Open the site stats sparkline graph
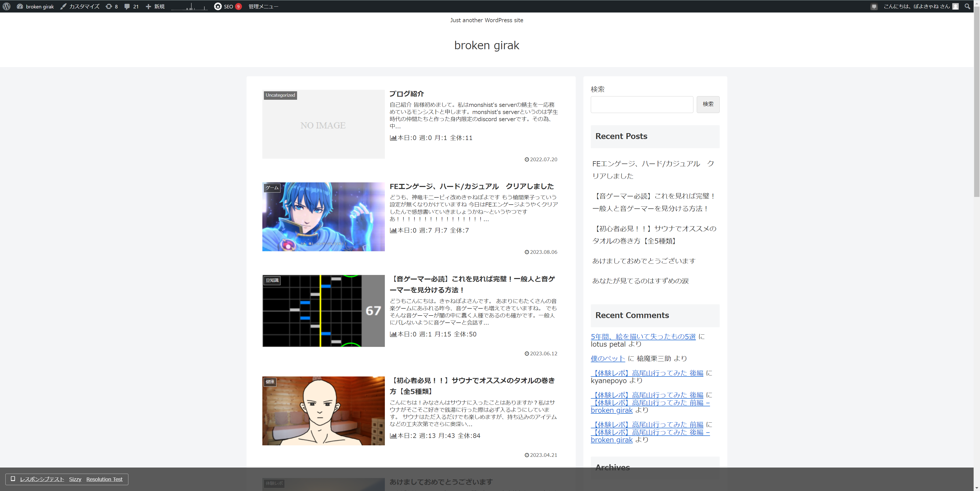The width and height of the screenshot is (980, 491). [x=189, y=6]
